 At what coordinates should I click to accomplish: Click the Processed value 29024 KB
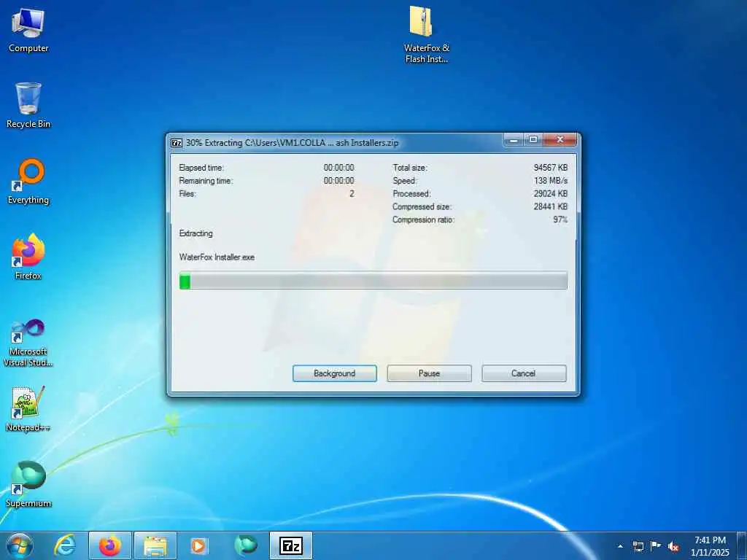551,194
